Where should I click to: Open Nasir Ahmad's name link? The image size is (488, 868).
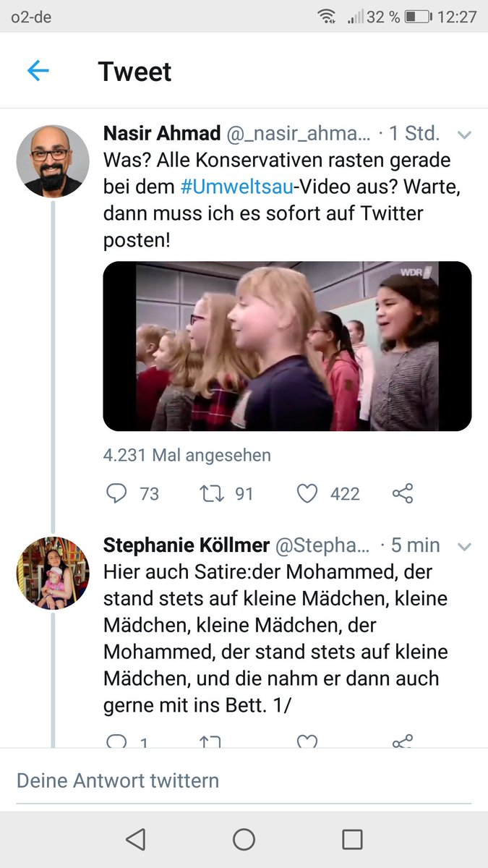162,133
